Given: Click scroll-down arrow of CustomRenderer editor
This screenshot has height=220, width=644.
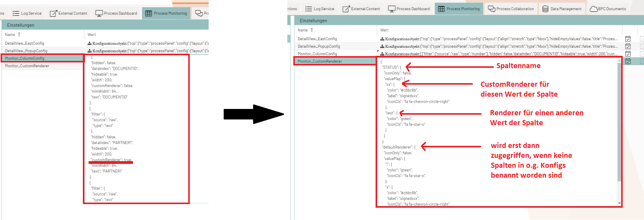Looking at the screenshot, I should click(619, 203).
